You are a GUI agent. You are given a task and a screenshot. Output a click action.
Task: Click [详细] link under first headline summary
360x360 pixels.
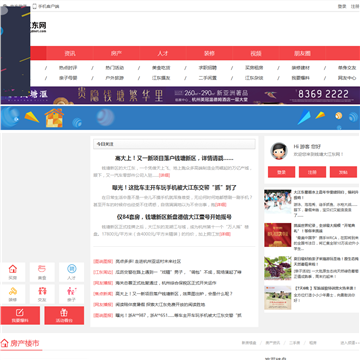(164, 175)
